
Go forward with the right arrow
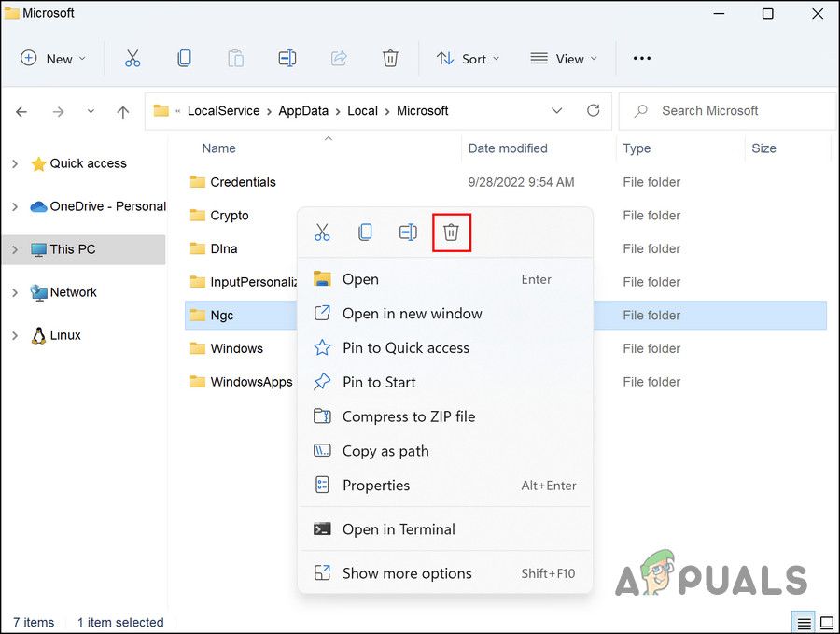coord(59,111)
